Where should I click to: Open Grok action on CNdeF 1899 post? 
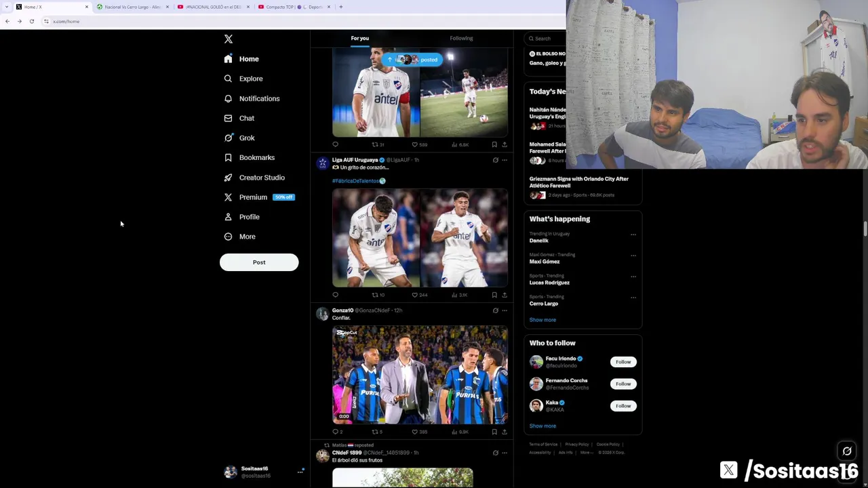click(495, 453)
